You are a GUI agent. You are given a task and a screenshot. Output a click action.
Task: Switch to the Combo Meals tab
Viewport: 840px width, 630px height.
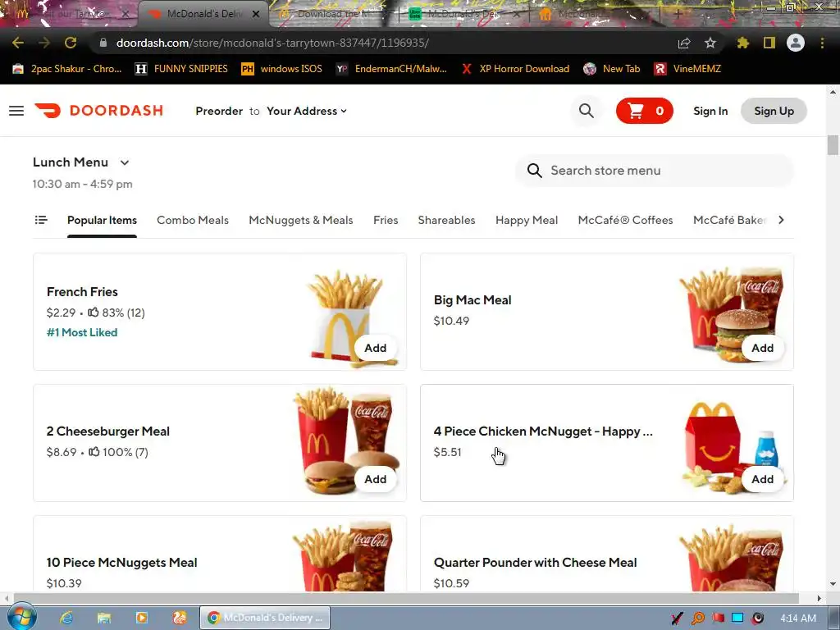(193, 220)
